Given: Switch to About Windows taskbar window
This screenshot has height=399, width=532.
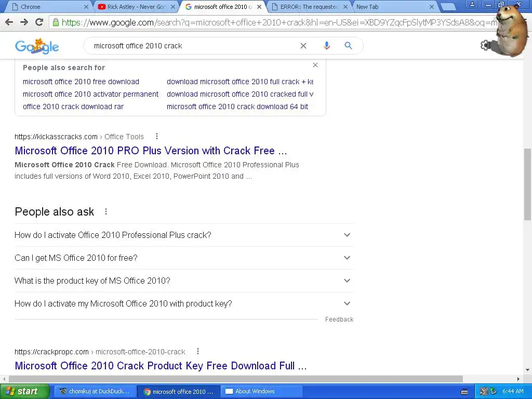Looking at the screenshot, I should pos(261,392).
